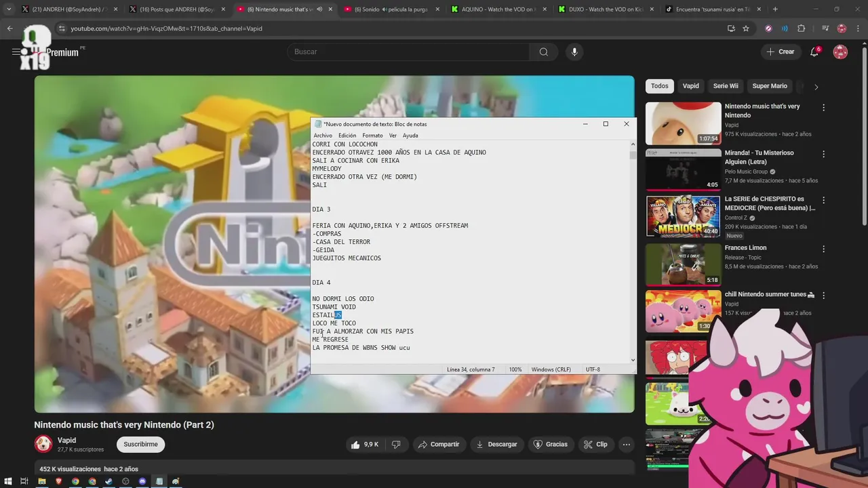
Task: Click the YouTube search magnifier button
Action: pos(544,52)
